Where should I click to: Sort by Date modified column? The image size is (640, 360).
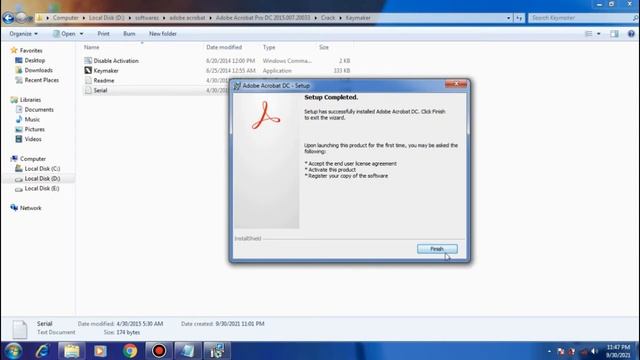(x=224, y=47)
